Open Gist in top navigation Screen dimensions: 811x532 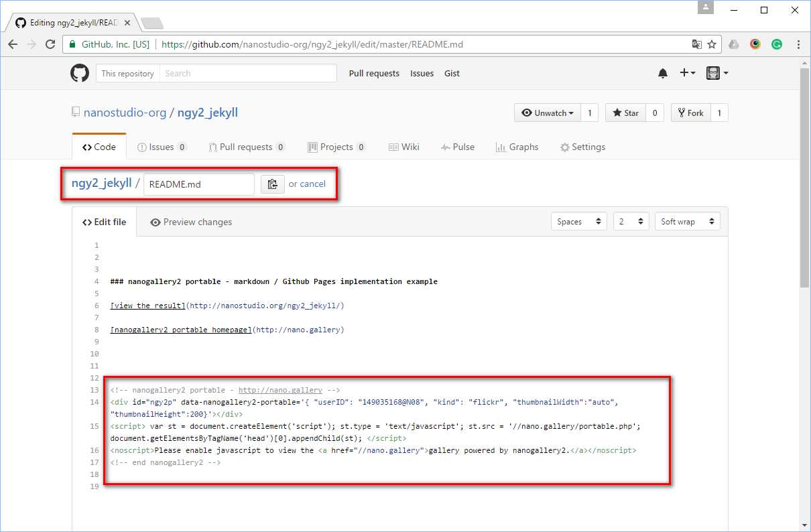click(x=452, y=73)
